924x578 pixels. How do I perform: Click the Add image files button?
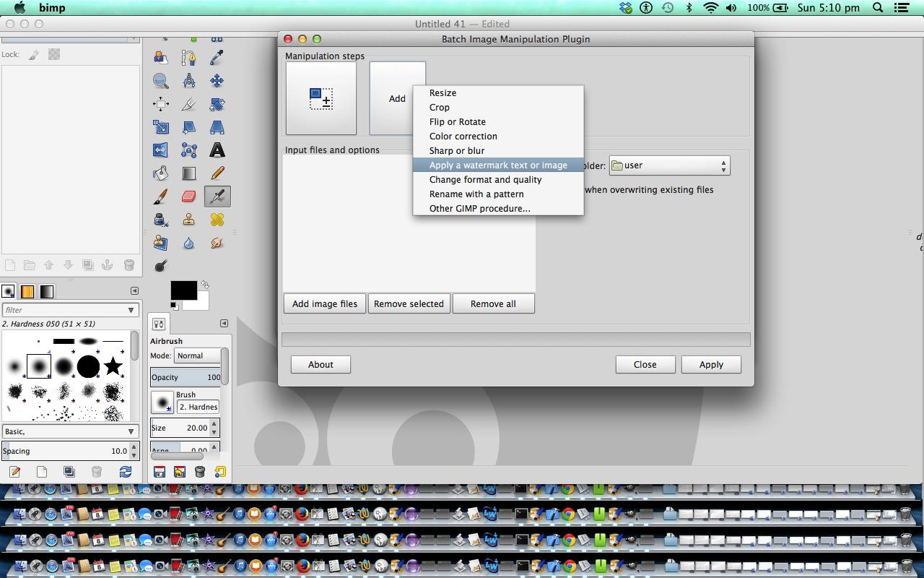coord(325,303)
